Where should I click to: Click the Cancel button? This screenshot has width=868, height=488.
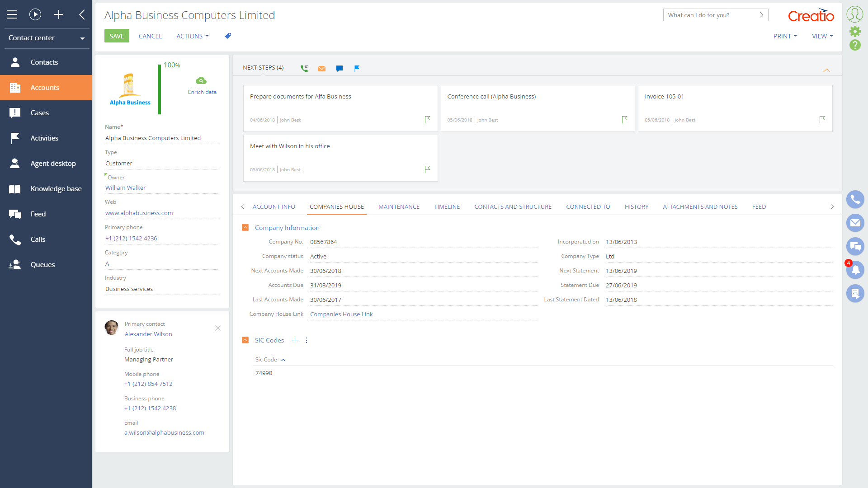point(150,36)
